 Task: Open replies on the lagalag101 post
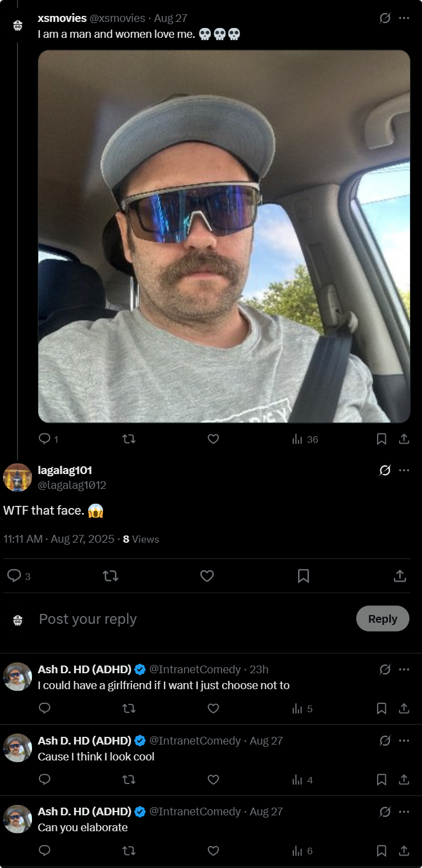(x=14, y=576)
